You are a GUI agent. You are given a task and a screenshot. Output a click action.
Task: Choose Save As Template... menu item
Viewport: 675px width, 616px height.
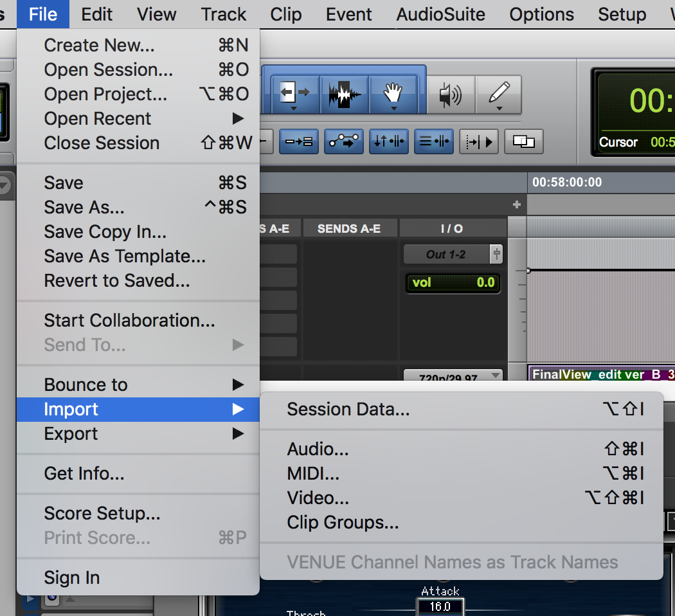click(x=138, y=257)
